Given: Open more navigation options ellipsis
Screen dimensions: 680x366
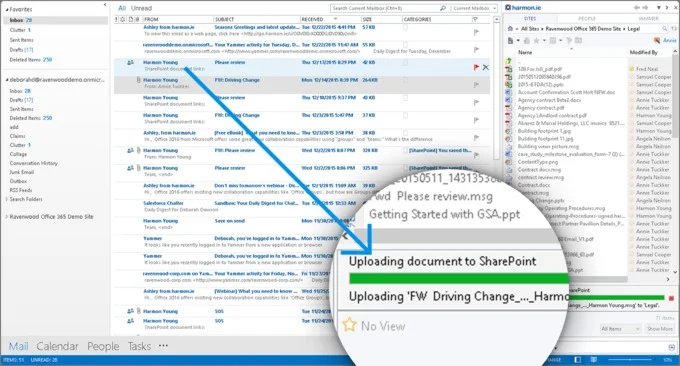Looking at the screenshot, I should pos(163,346).
